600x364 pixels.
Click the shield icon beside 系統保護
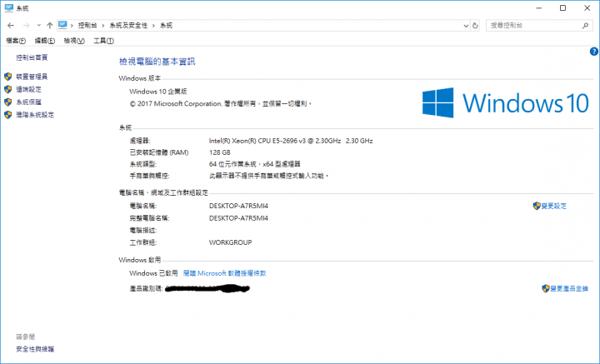click(x=8, y=102)
